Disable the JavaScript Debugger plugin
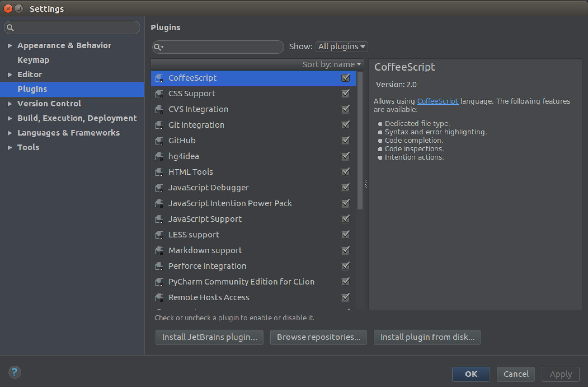The height and width of the screenshot is (387, 588). [x=346, y=187]
